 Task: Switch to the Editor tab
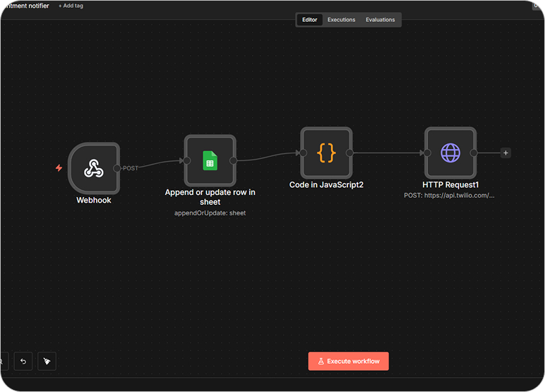[309, 20]
